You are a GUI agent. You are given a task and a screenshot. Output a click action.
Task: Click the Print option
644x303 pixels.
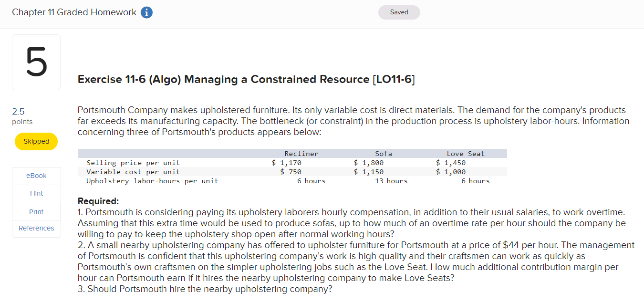pos(36,210)
